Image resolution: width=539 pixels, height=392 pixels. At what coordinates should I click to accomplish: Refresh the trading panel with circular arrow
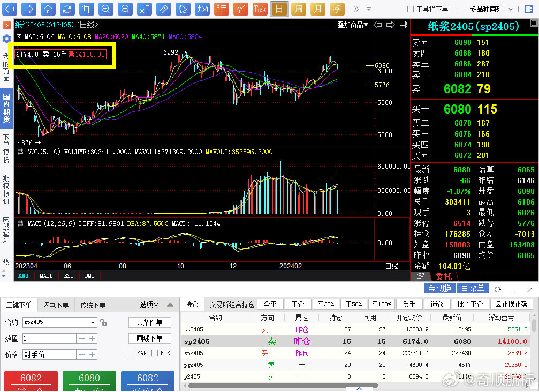498,289
